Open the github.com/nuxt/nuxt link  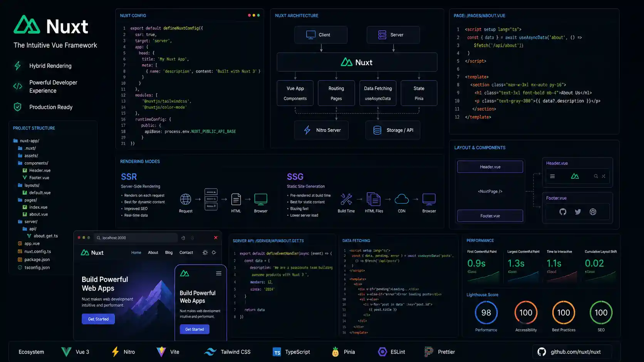572,352
